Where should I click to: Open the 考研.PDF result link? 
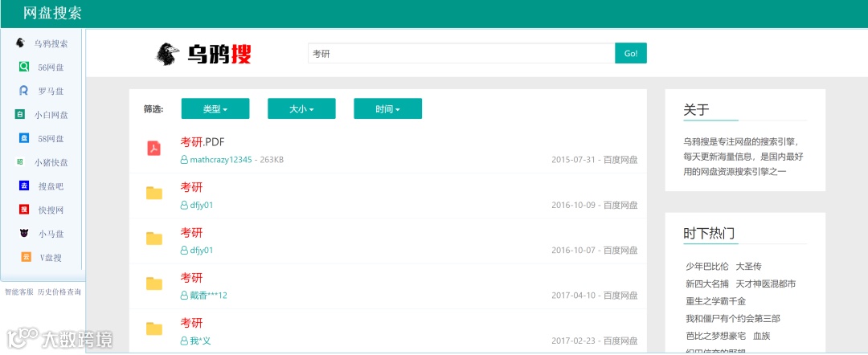(203, 142)
